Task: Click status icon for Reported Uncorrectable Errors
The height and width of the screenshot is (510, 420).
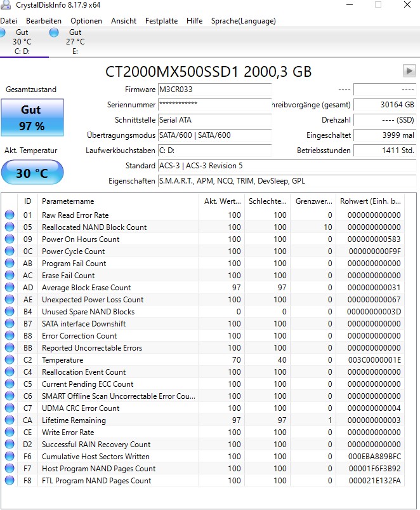Action: tap(10, 347)
